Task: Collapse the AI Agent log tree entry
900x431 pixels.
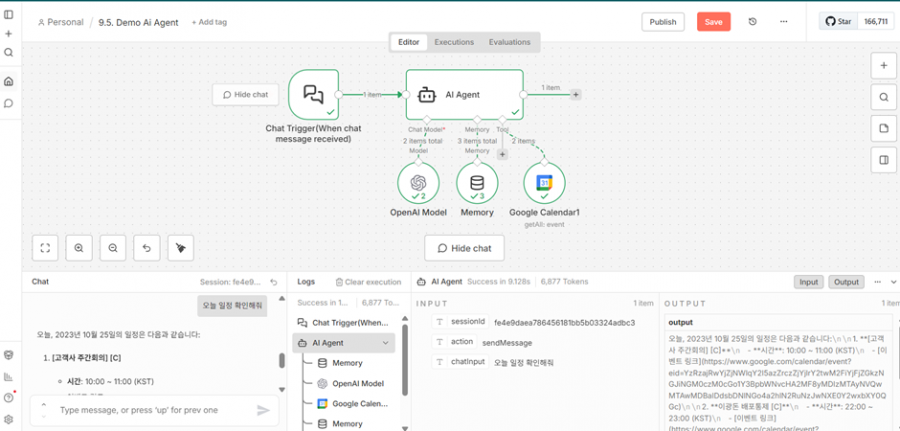Action: (385, 343)
